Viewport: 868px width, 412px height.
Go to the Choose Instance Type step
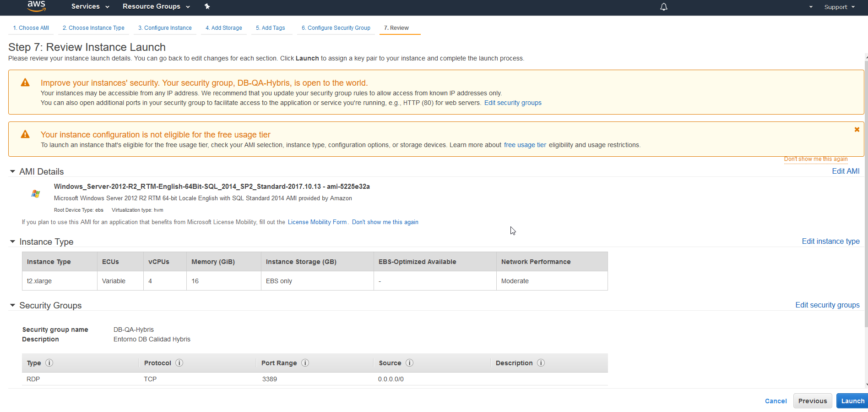[93, 28]
